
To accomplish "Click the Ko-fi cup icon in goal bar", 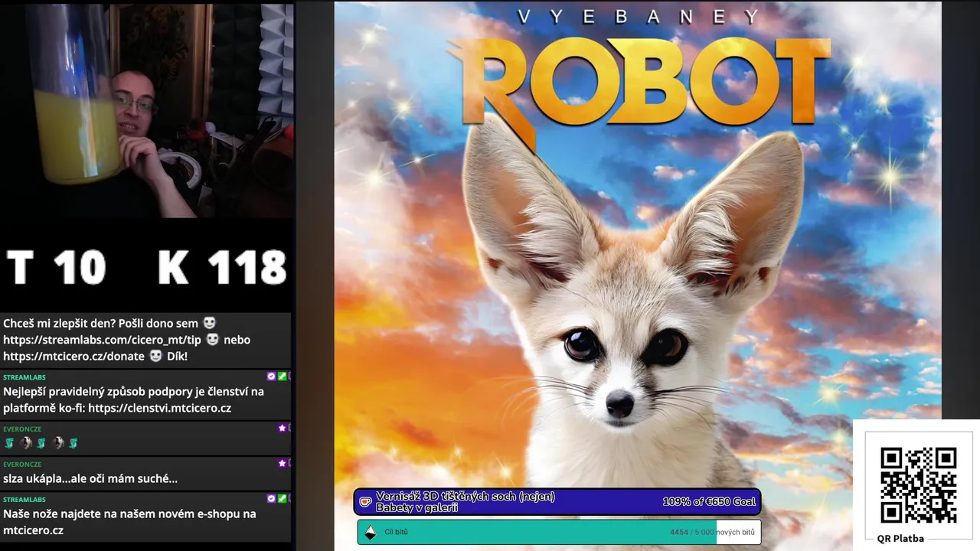I will pos(367,502).
